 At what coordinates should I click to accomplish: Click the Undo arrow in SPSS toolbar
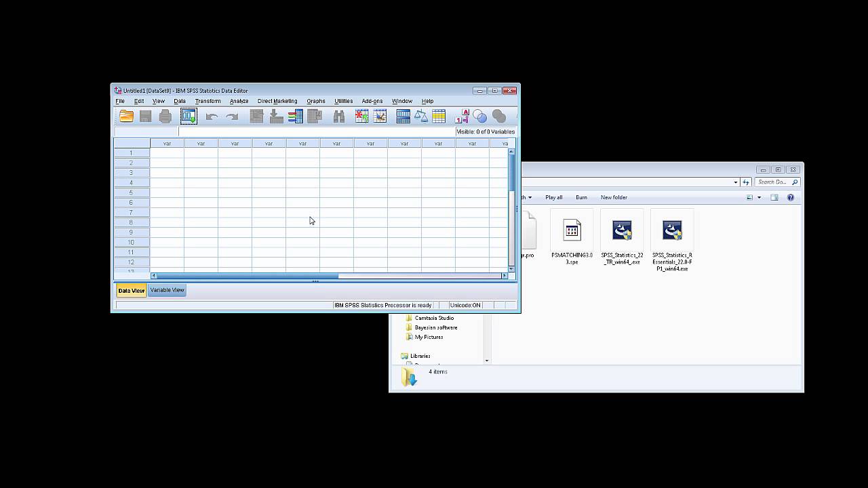212,117
